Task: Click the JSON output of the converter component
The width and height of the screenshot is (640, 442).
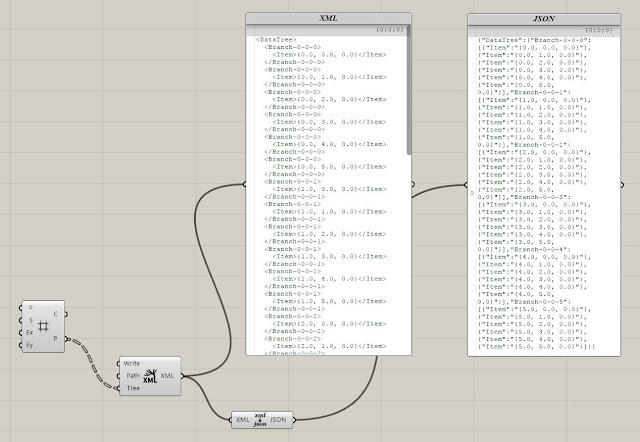Action: pyautogui.click(x=278, y=420)
